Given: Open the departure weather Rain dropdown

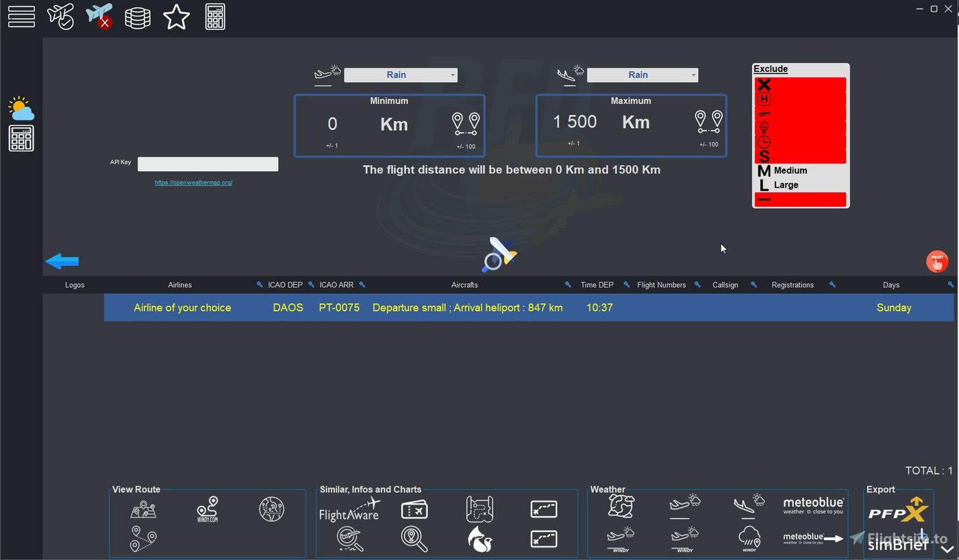Looking at the screenshot, I should click(400, 75).
